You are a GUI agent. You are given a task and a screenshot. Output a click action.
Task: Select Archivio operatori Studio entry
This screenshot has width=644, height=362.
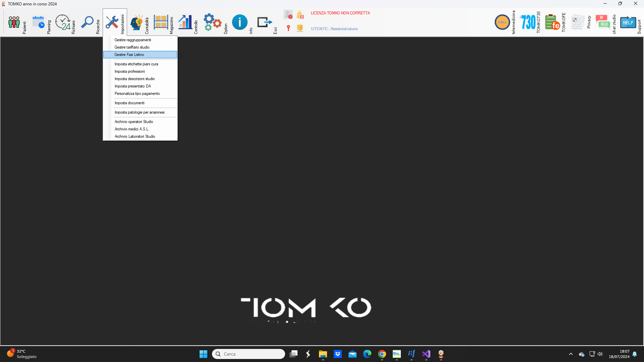(x=140, y=122)
